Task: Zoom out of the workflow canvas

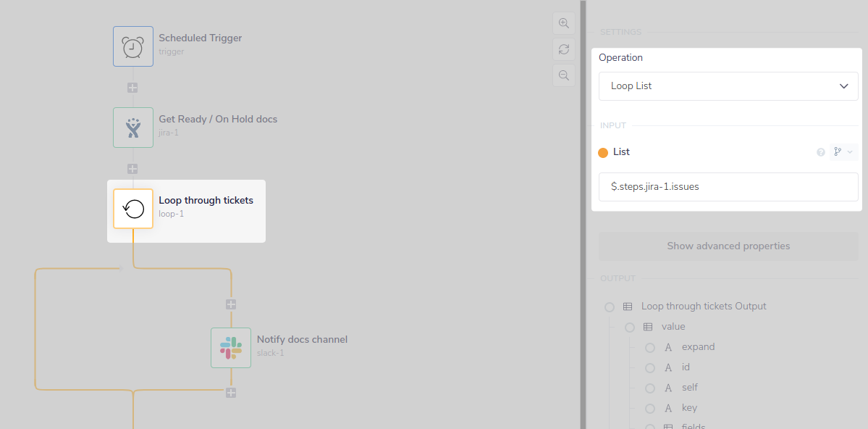Action: point(563,75)
